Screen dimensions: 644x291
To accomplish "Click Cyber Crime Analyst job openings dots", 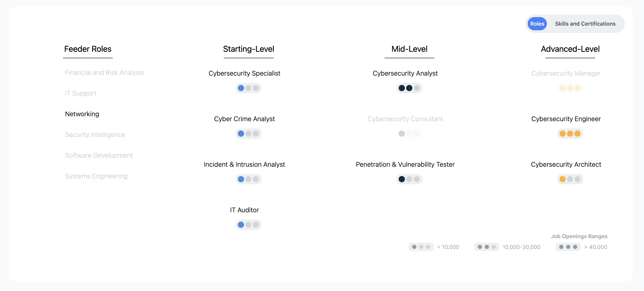I will pyautogui.click(x=248, y=134).
